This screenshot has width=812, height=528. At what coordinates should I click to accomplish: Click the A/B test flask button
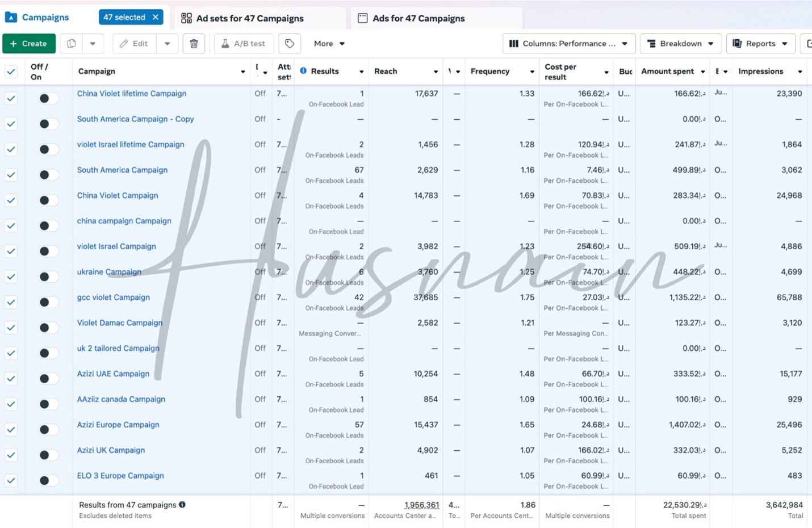tap(243, 44)
